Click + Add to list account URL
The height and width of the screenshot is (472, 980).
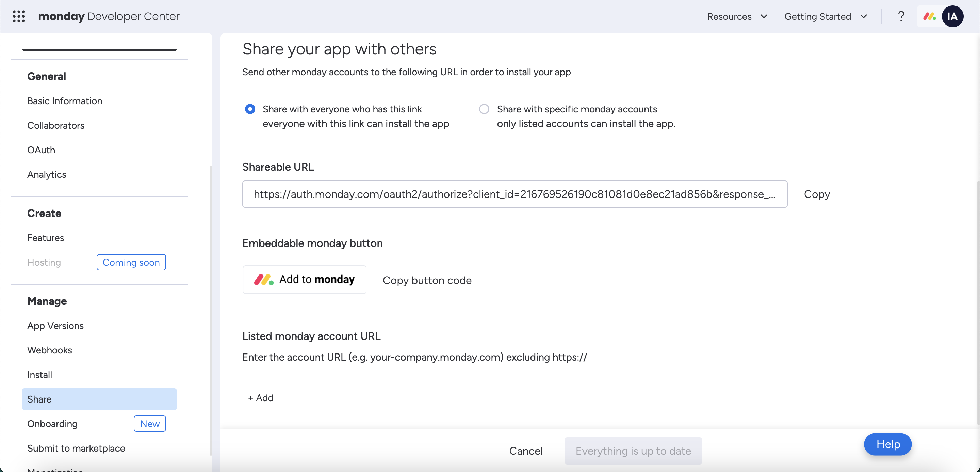261,398
